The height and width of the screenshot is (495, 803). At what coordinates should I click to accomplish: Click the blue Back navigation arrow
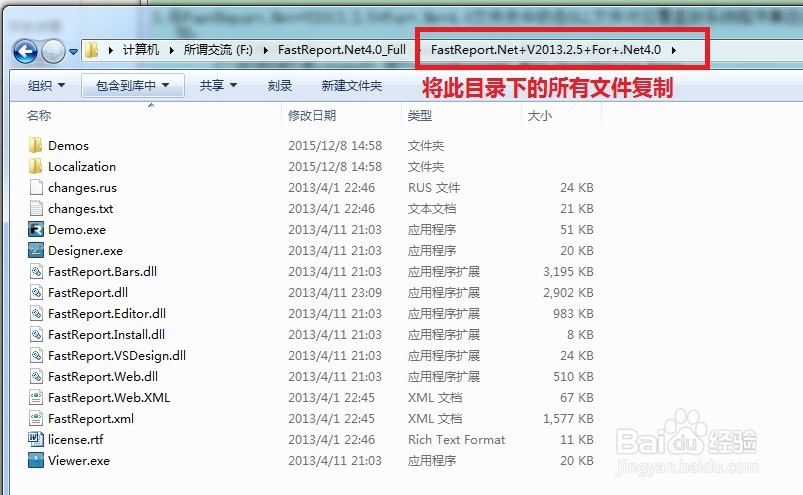click(25, 51)
